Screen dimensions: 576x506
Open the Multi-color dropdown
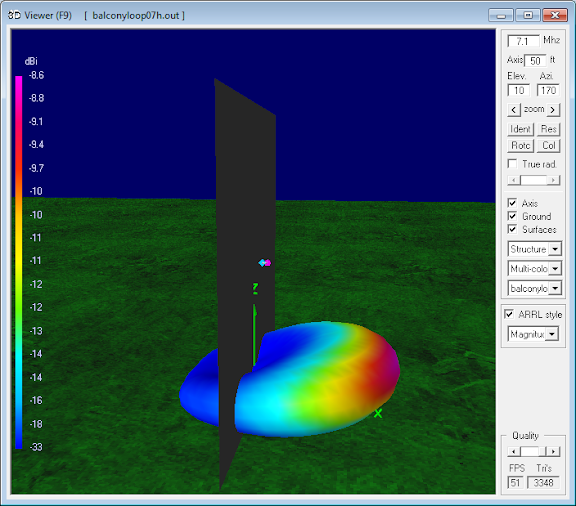tap(555, 269)
